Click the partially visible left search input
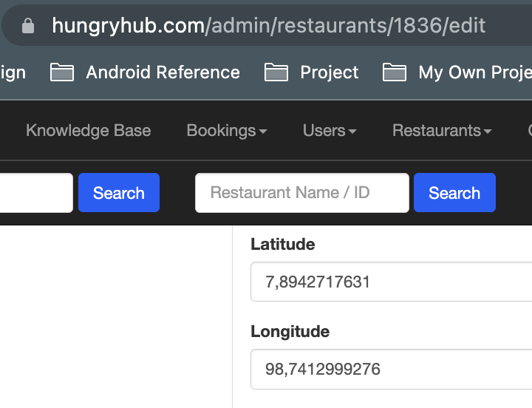Image resolution: width=532 pixels, height=408 pixels. pos(35,193)
